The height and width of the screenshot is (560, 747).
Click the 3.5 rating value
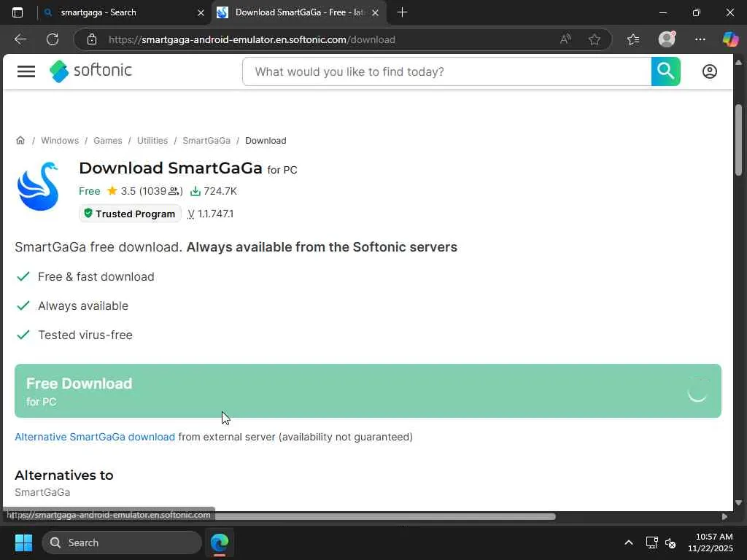[x=128, y=191]
